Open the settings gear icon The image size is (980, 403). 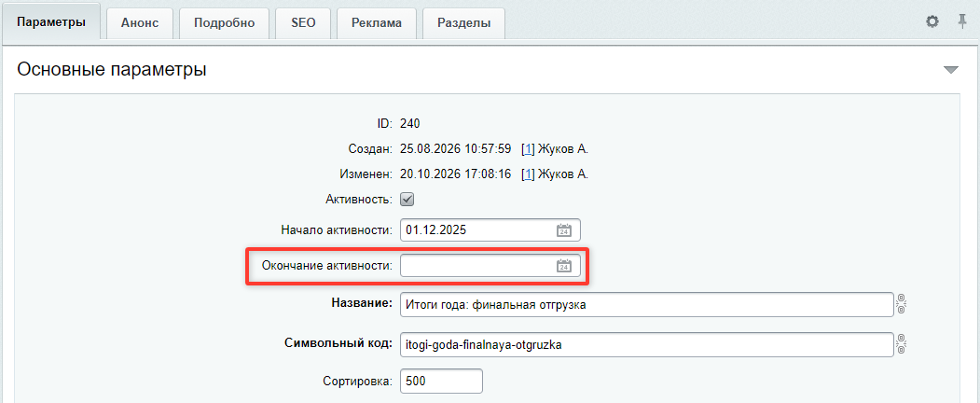tap(932, 21)
